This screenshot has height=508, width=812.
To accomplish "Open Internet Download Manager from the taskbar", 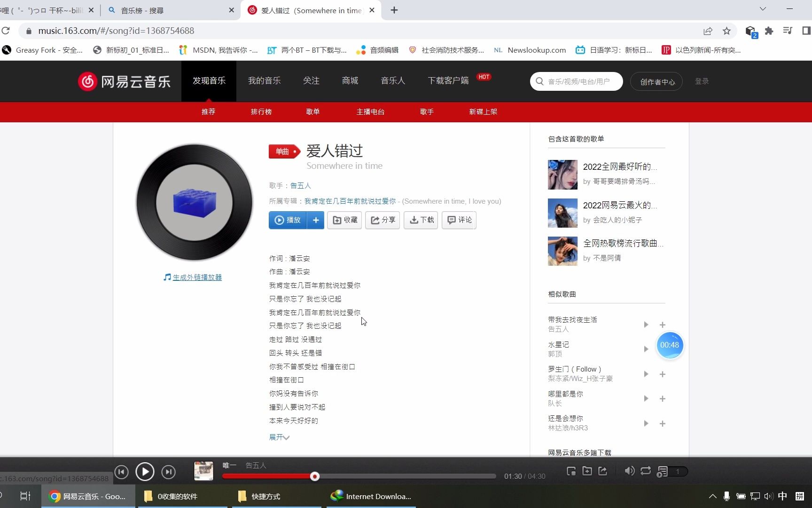I will [371, 496].
